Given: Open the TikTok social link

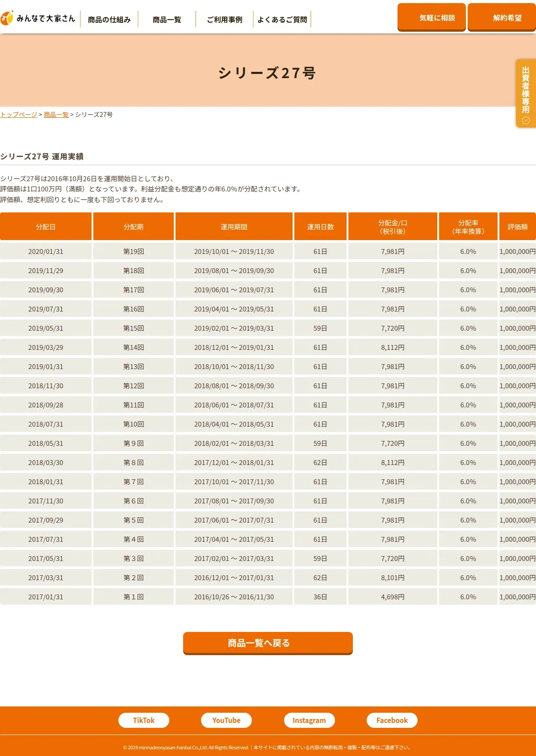Looking at the screenshot, I should coord(143,720).
